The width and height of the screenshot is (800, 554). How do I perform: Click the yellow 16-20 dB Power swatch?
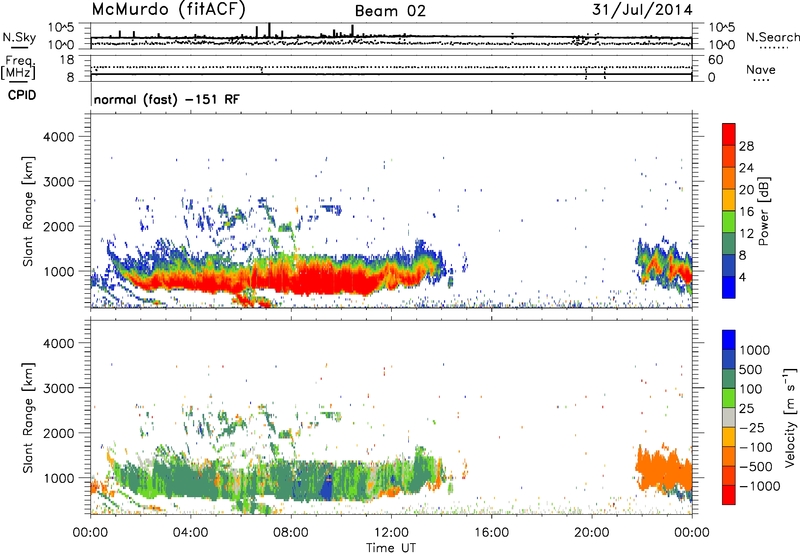pos(729,199)
